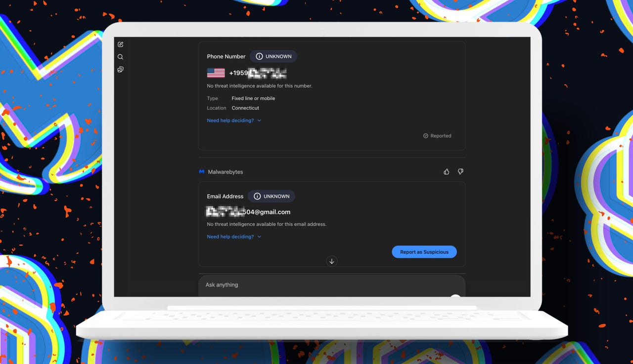Give the Malwarebytes response a thumbs down
633x364 pixels.
point(460,172)
